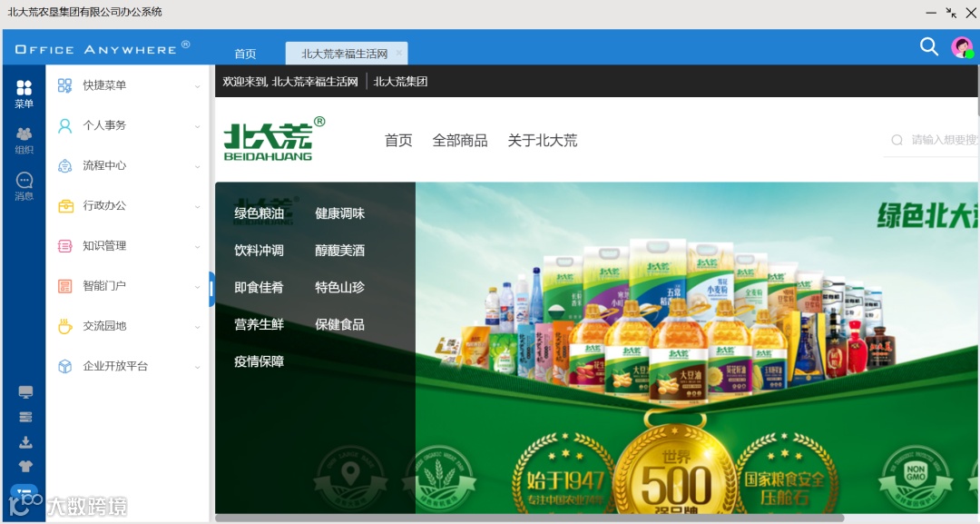Click the product banner image
Screen dimensions: 980x524
tap(697, 348)
